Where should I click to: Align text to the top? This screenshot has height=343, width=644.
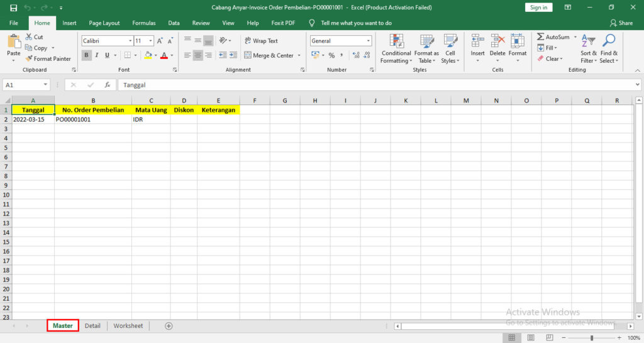[x=187, y=40]
